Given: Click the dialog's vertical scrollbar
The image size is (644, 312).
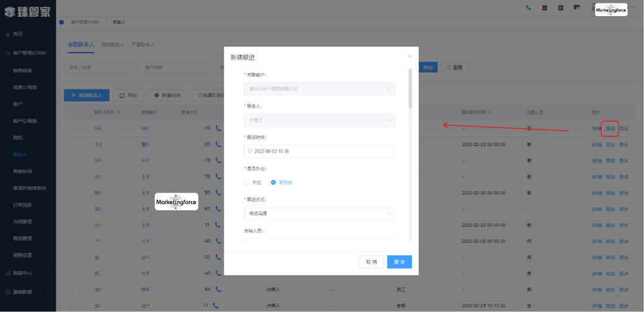Looking at the screenshot, I should pos(410,89).
